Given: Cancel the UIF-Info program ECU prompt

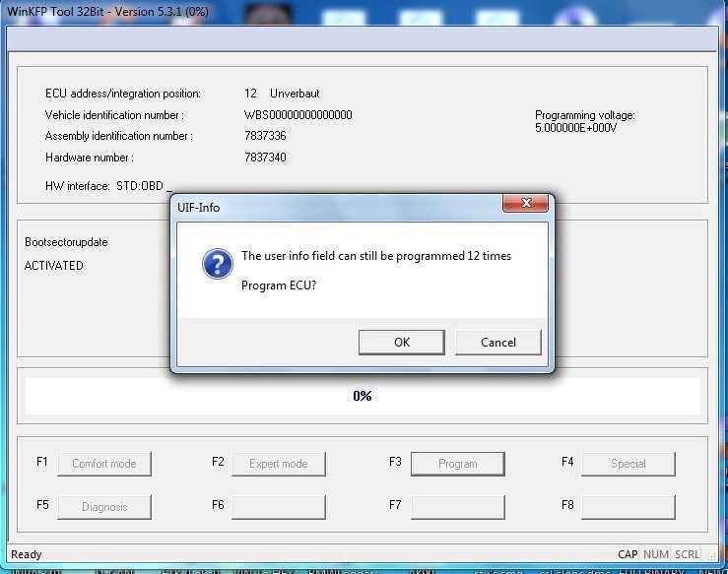Looking at the screenshot, I should [x=497, y=342].
